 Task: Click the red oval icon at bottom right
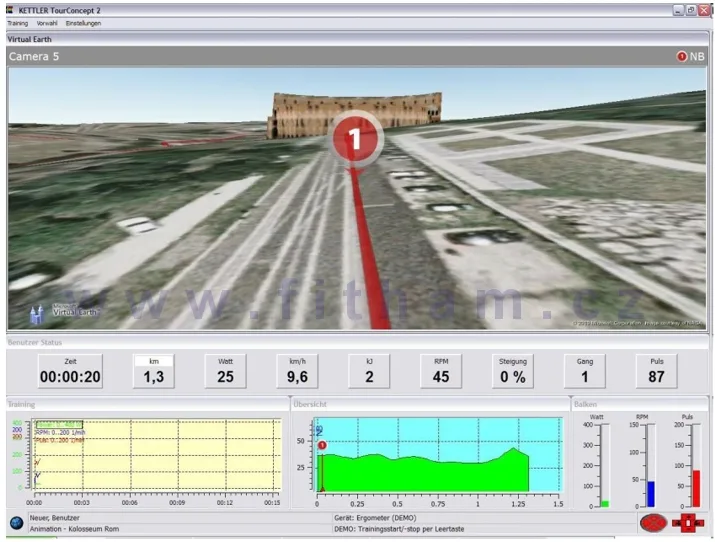pyautogui.click(x=653, y=522)
